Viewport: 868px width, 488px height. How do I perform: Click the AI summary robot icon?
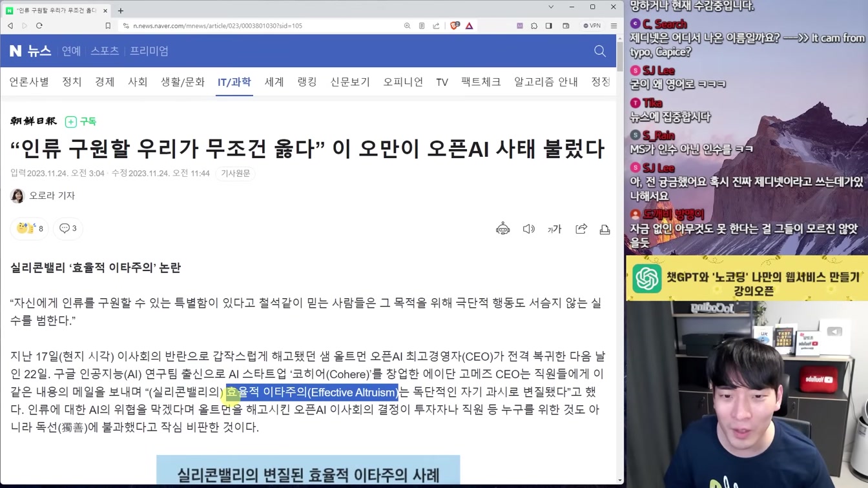502,229
